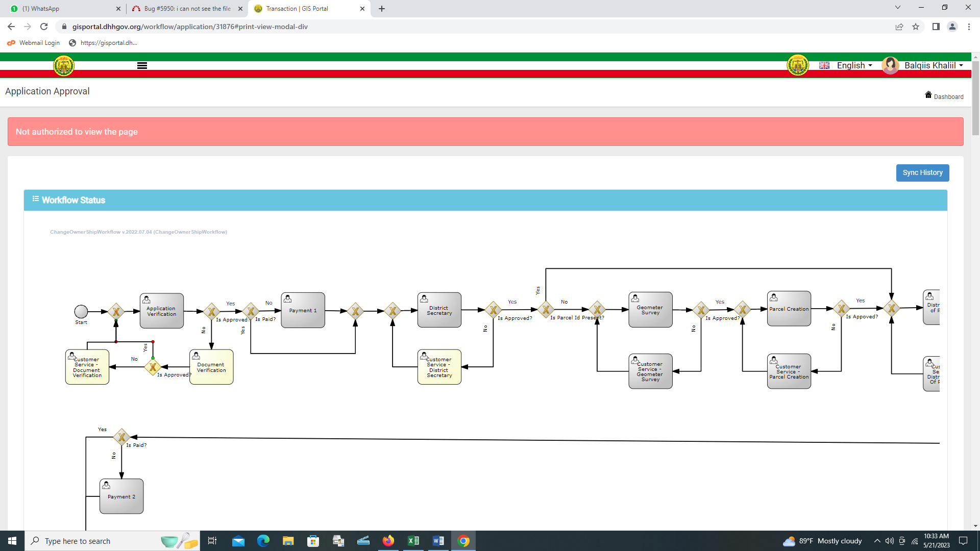Open the Mail app from the taskbar
980x551 pixels.
click(238, 541)
